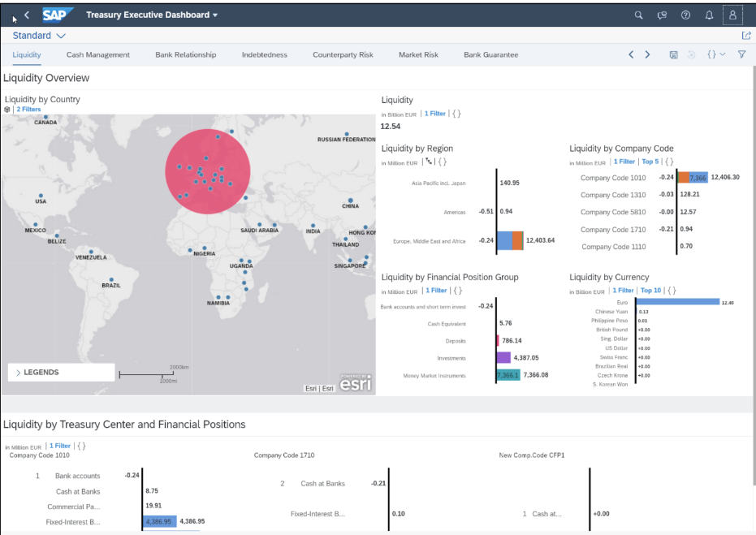Viewport: 756px width, 535px height.
Task: Click the Money Market Instruments bar segment
Action: [x=508, y=376]
